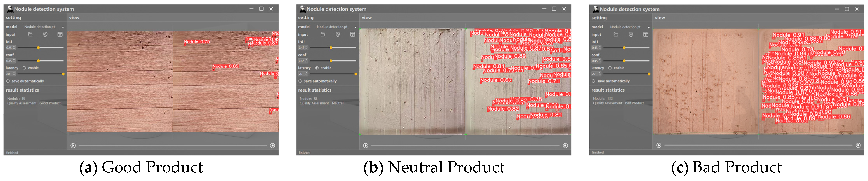Click the playback progress bar in the Bad Product window

(x=758, y=145)
